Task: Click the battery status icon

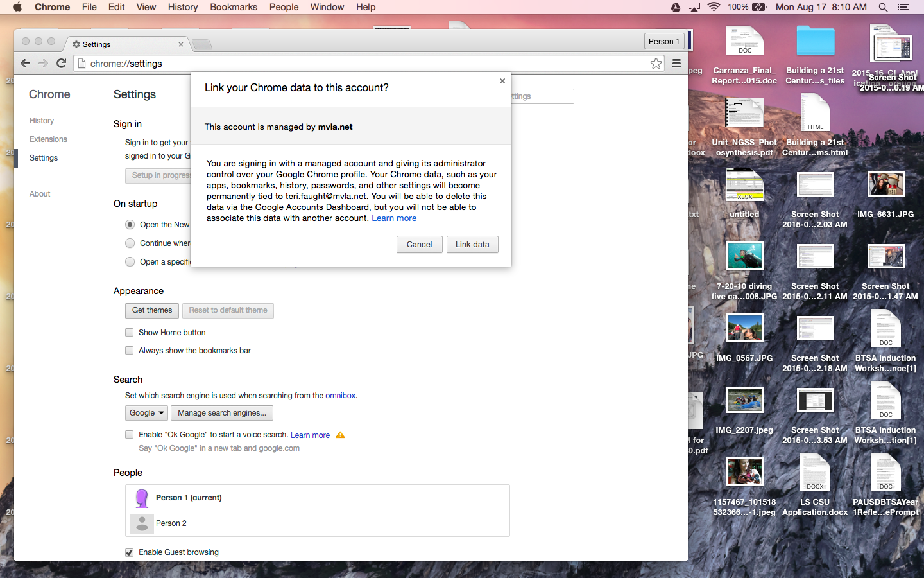Action: (758, 7)
